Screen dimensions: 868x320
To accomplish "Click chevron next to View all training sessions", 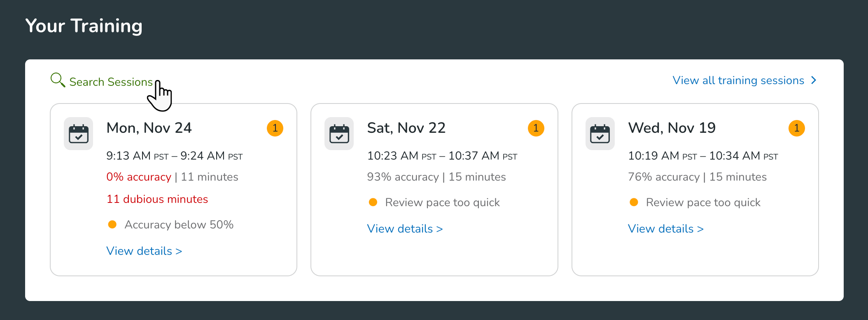I will pyautogui.click(x=814, y=80).
